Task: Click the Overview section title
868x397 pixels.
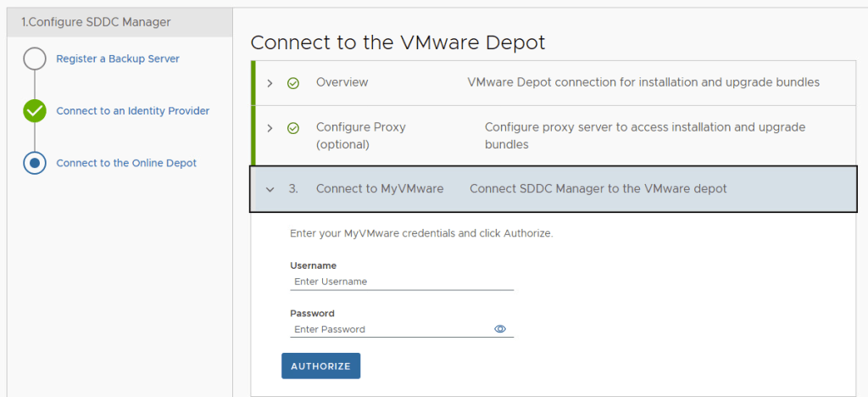Action: pyautogui.click(x=342, y=82)
